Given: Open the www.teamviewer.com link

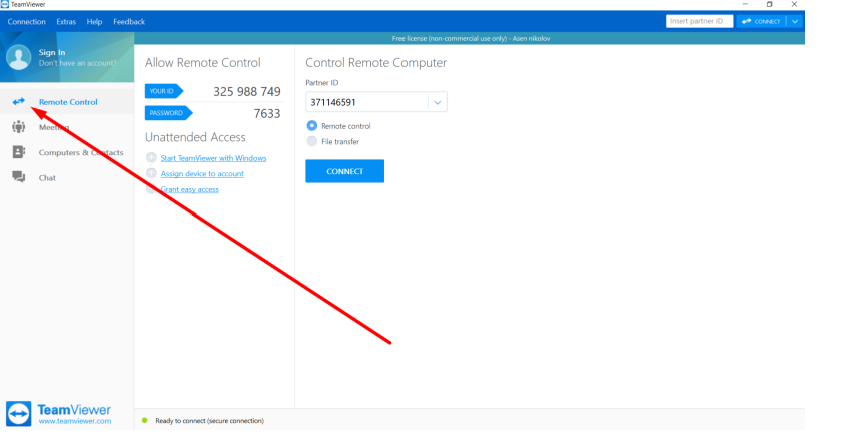Looking at the screenshot, I should coord(75,421).
